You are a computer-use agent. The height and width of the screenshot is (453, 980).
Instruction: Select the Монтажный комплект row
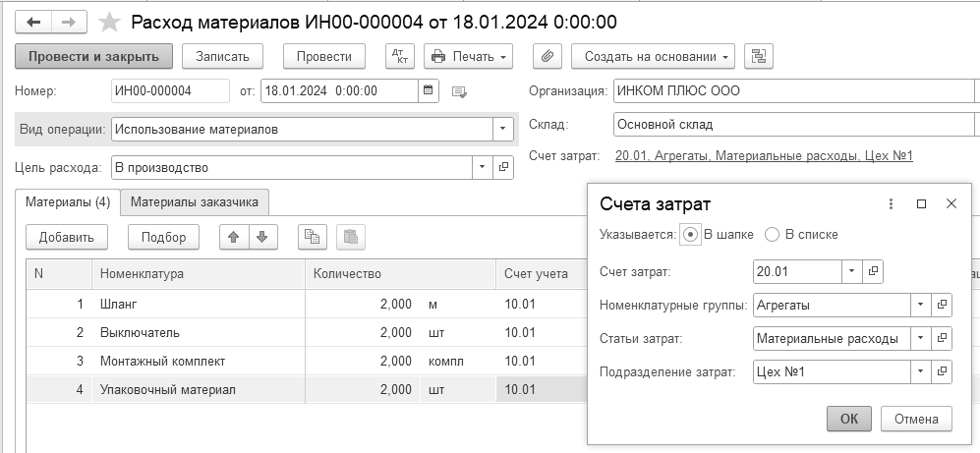point(307,362)
